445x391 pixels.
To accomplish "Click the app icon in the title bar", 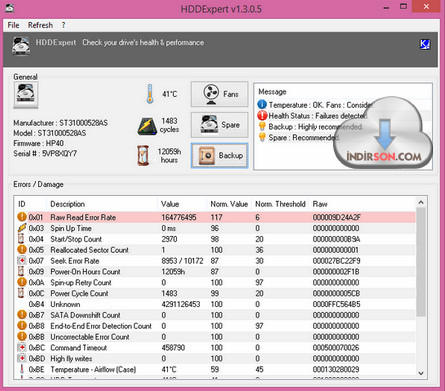I will [9, 7].
